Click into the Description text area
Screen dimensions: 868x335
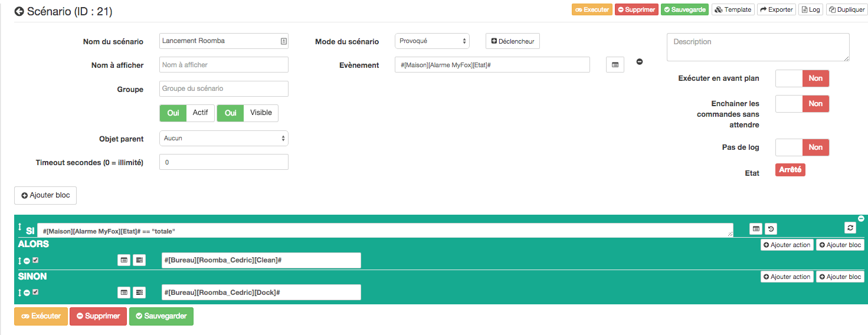pos(758,47)
